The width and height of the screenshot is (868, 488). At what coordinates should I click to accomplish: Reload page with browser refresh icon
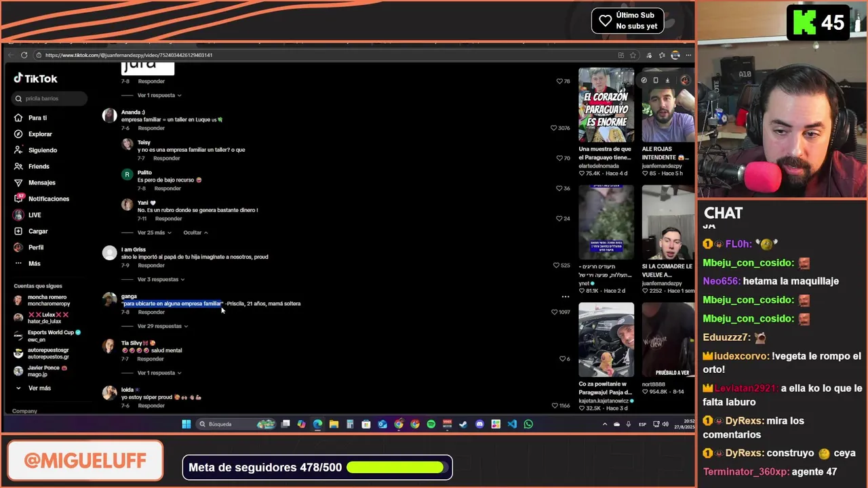(24, 55)
